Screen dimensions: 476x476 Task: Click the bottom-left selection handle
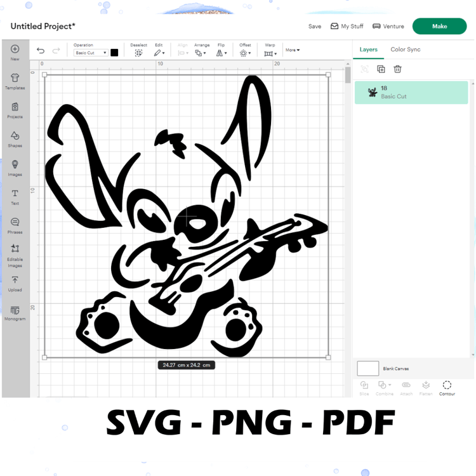(x=44, y=357)
